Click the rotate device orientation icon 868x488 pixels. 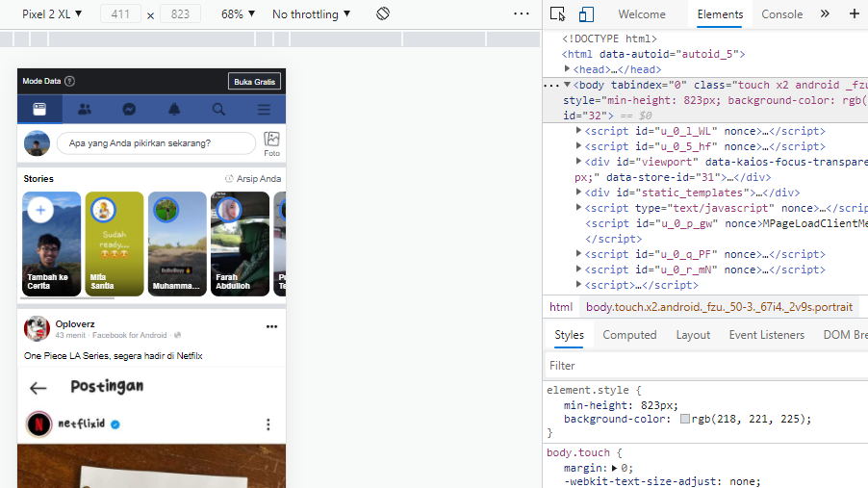point(383,13)
